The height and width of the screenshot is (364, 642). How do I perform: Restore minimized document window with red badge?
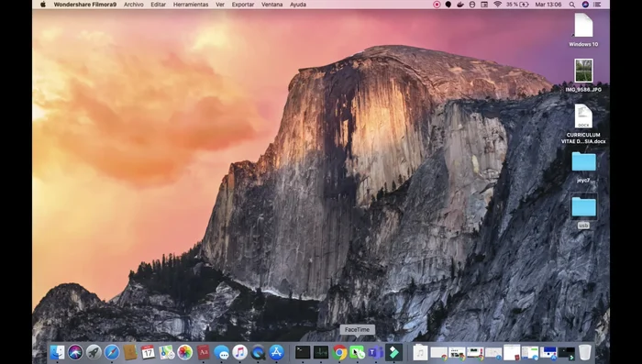(x=512, y=352)
